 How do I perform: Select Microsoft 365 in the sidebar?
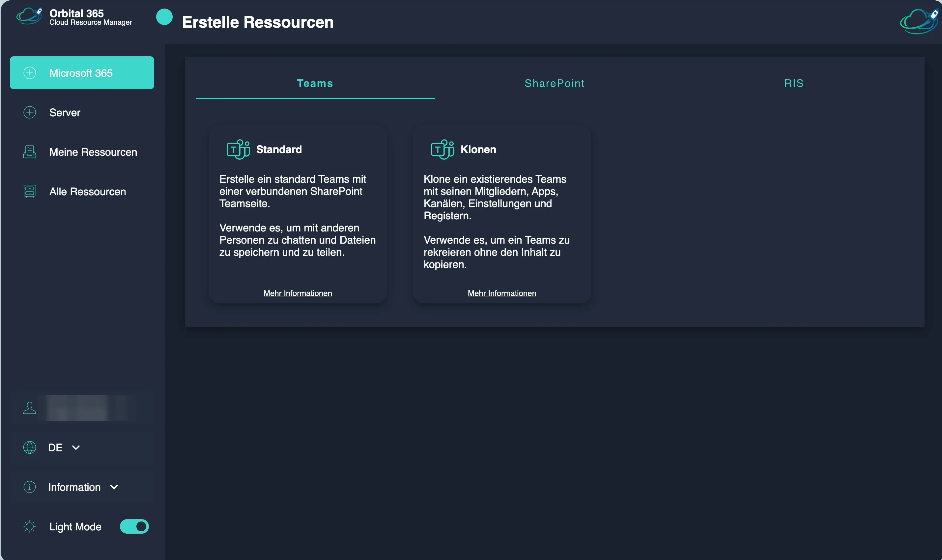click(x=82, y=73)
